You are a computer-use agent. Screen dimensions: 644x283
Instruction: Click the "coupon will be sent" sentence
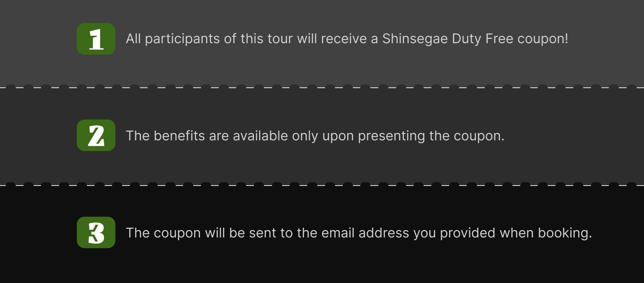point(359,233)
